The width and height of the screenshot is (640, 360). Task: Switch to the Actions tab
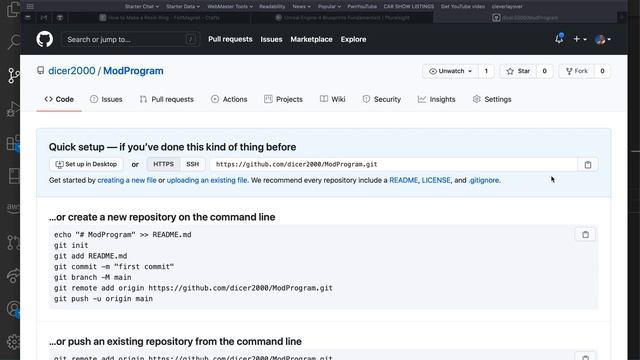[x=229, y=99]
